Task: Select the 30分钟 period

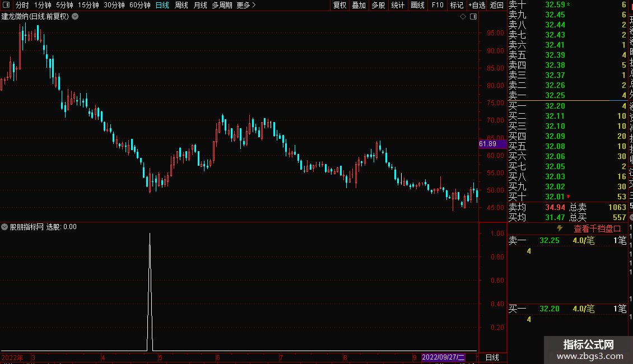Action: [114, 5]
